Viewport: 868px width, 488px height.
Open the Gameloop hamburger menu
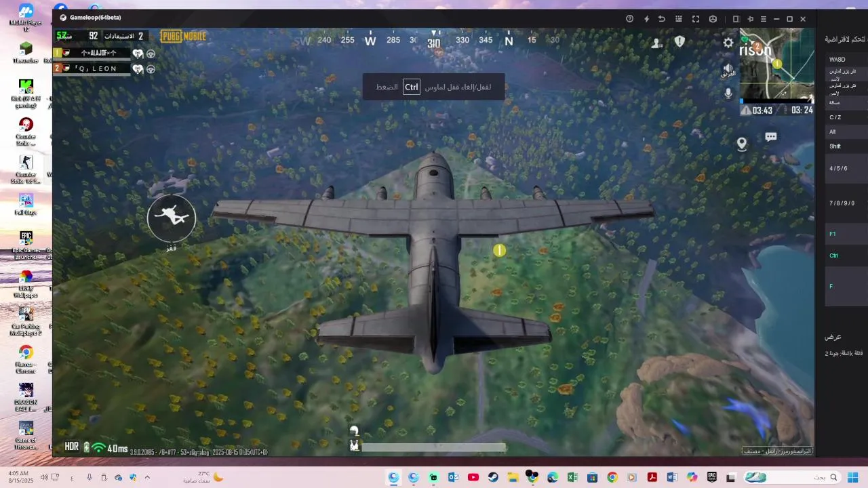click(764, 19)
